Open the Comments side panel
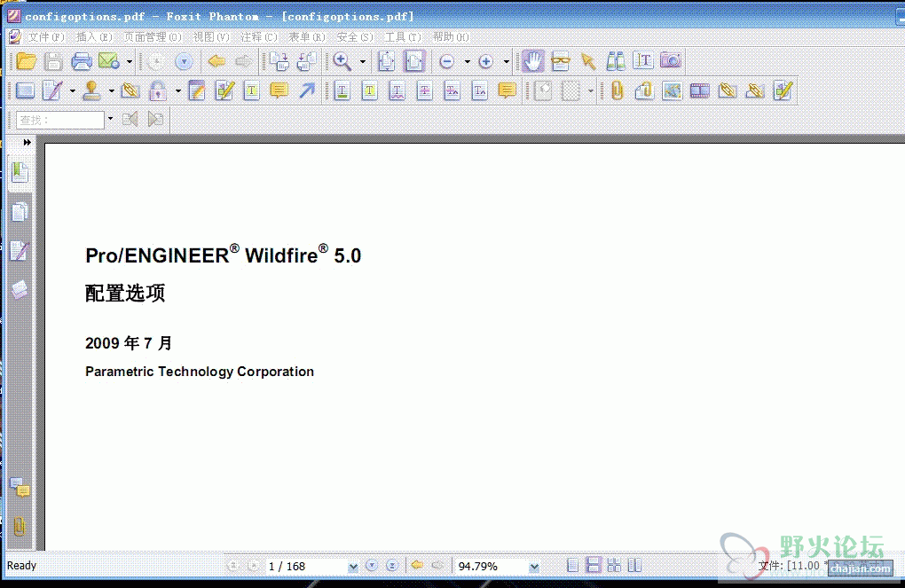The image size is (905, 588). (20, 488)
